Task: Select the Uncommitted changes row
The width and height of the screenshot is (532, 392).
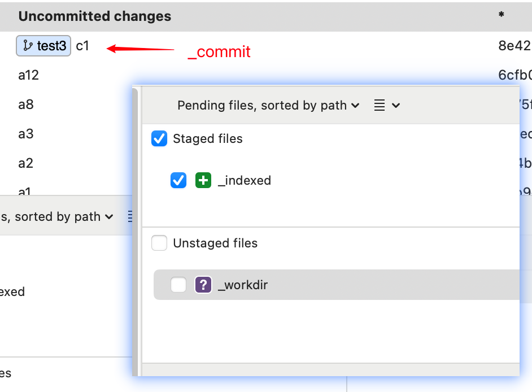Action: [x=95, y=16]
